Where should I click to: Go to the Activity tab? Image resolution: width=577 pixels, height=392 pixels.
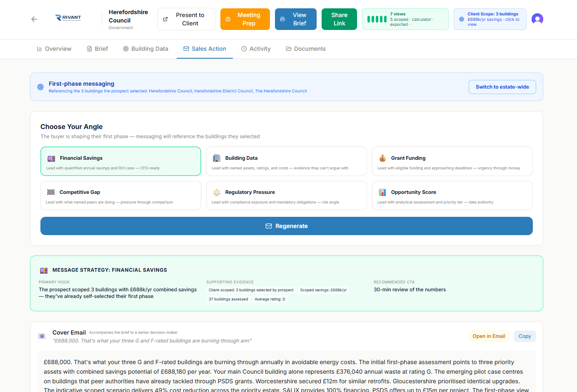[256, 49]
